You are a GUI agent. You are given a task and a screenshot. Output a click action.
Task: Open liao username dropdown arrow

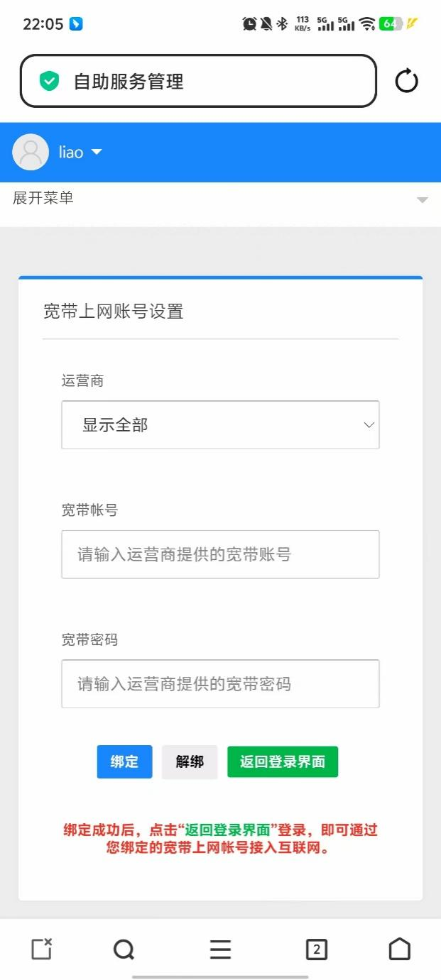pos(97,152)
